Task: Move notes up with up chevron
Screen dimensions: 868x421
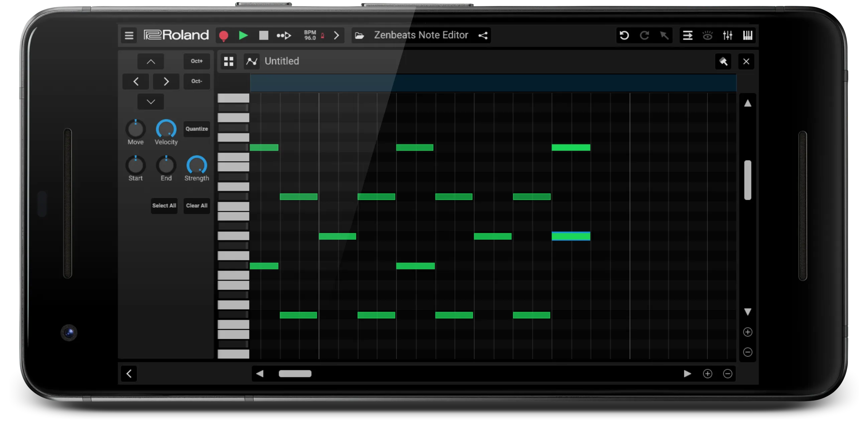Action: [x=150, y=61]
